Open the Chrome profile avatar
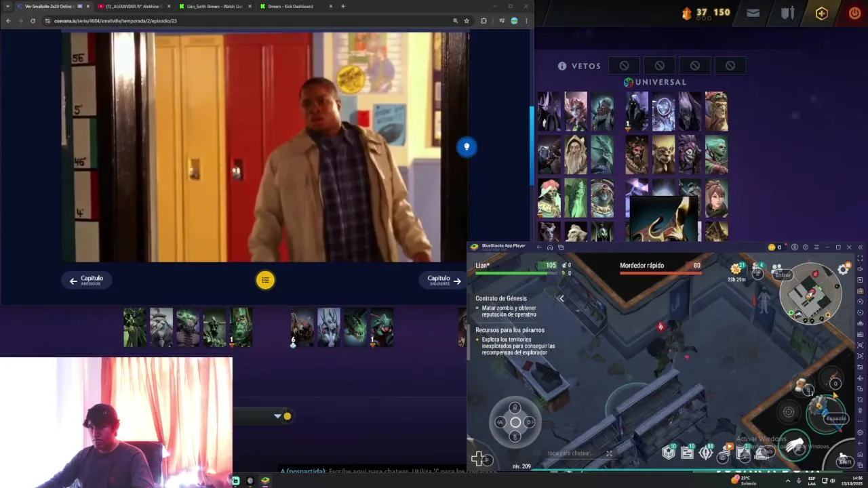868x488 pixels. [x=514, y=21]
